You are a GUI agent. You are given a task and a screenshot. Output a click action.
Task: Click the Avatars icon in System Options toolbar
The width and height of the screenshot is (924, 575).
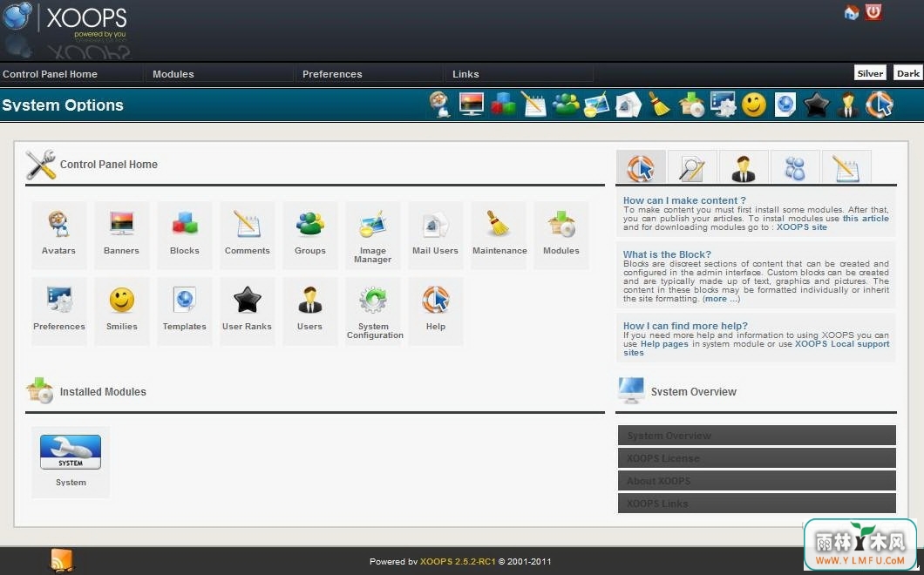coord(439,105)
